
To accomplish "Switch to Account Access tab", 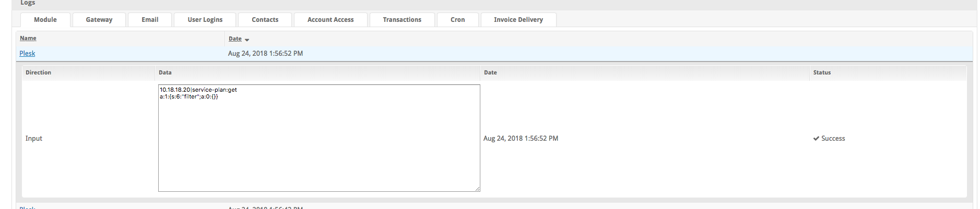I will [x=330, y=20].
